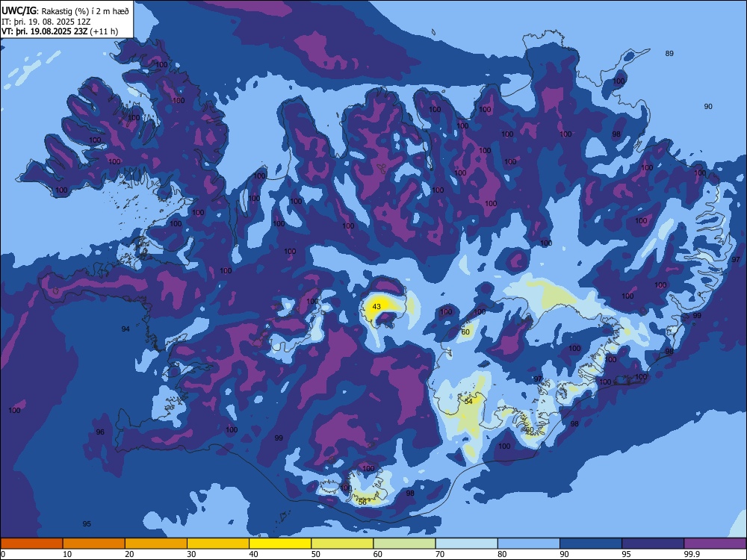This screenshot has width=747, height=560.
Task: Click the amber 20–30 legend swatch
Action: 156,544
